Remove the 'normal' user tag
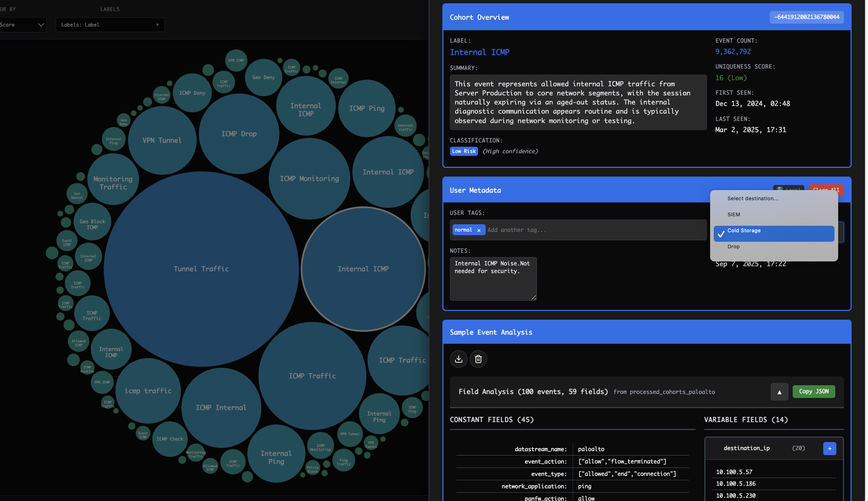Screen dimensions: 868x501 [x=479, y=230]
